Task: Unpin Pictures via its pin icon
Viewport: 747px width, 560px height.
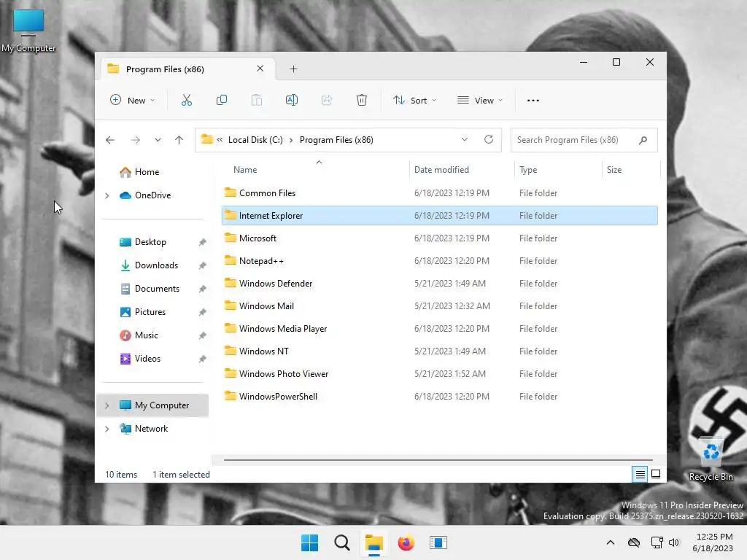Action: [203, 312]
